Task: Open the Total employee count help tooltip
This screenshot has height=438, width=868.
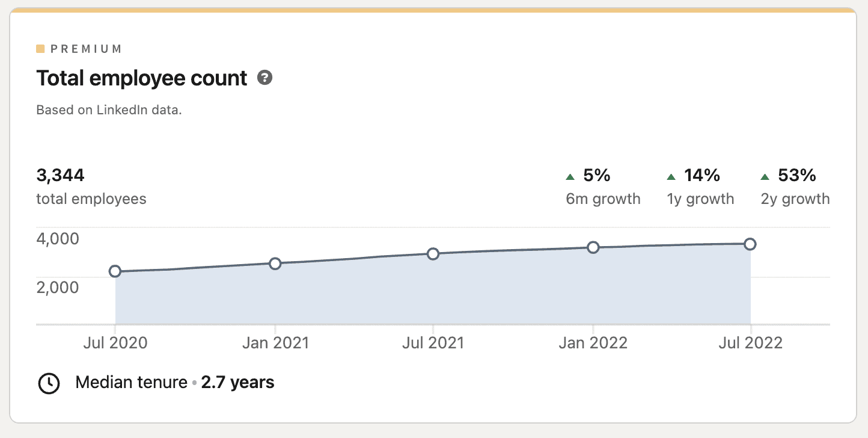Action: [264, 78]
